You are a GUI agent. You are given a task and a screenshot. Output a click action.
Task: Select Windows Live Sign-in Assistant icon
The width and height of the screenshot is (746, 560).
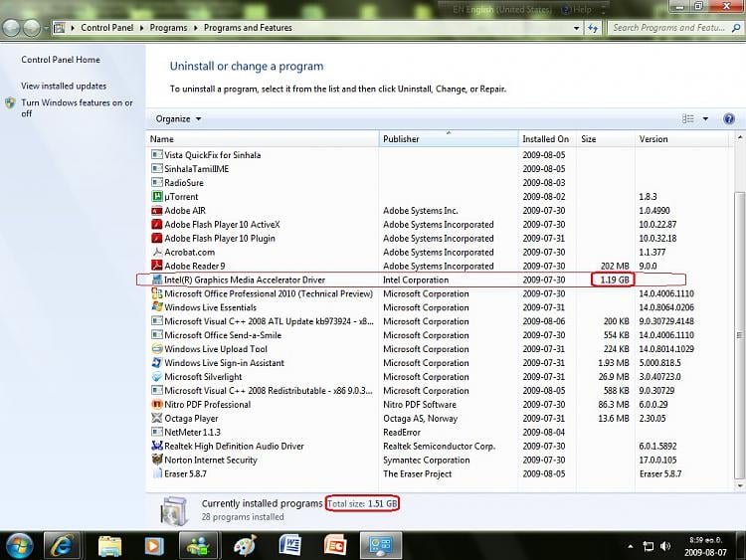[x=156, y=362]
